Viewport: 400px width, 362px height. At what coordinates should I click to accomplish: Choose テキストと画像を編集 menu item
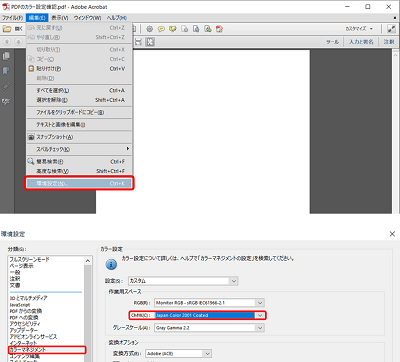click(x=79, y=125)
